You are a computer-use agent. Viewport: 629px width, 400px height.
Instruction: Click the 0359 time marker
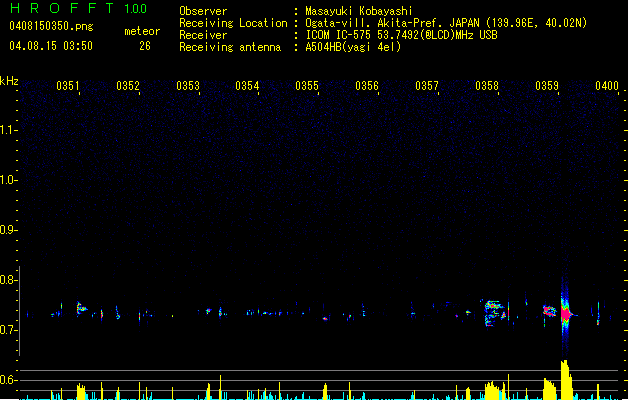tap(547, 86)
